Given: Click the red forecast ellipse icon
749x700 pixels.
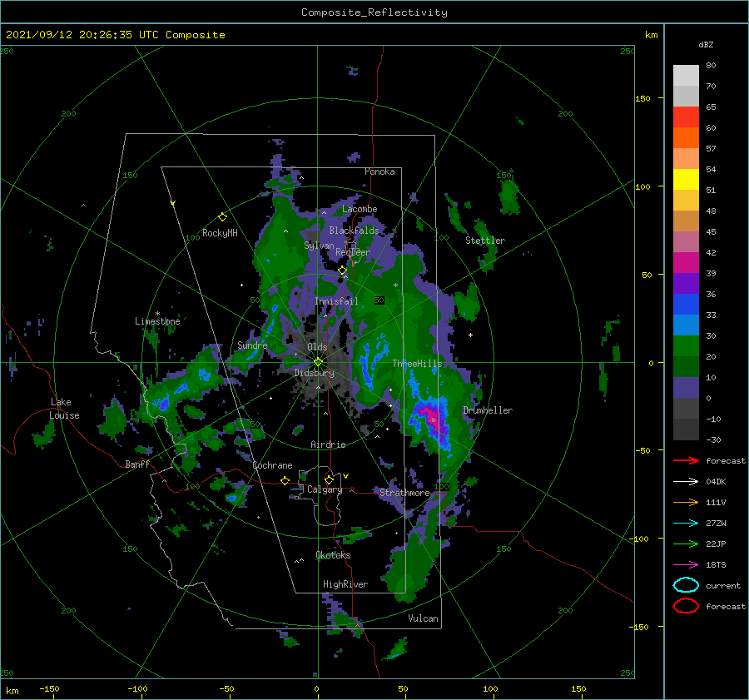Looking at the screenshot, I should pyautogui.click(x=686, y=606).
